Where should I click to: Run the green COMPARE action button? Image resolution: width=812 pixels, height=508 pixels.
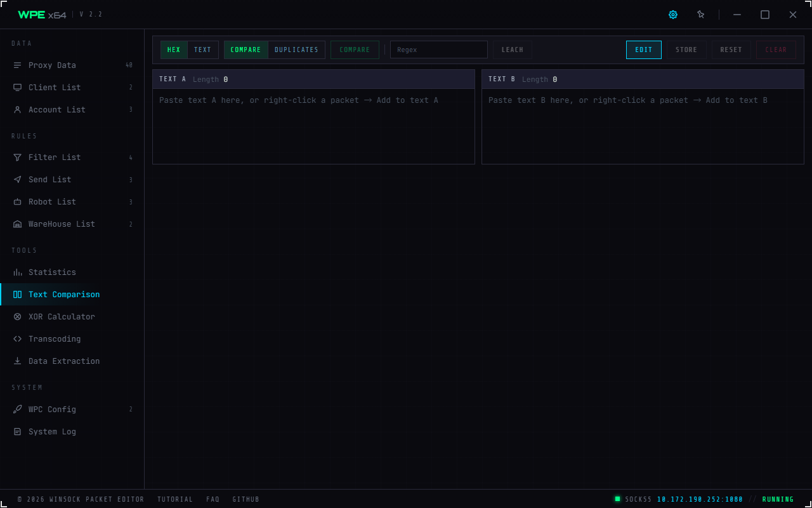click(x=355, y=50)
